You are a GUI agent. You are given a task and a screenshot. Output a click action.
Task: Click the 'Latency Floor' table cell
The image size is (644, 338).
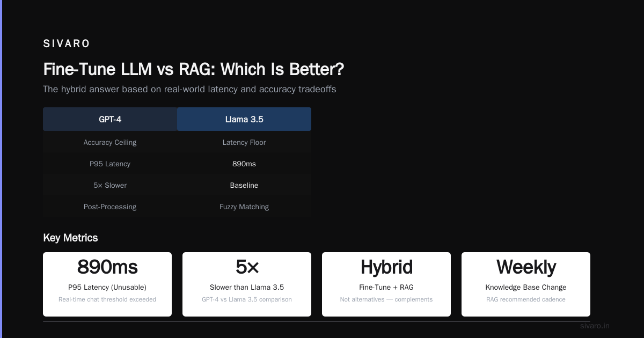tap(244, 142)
